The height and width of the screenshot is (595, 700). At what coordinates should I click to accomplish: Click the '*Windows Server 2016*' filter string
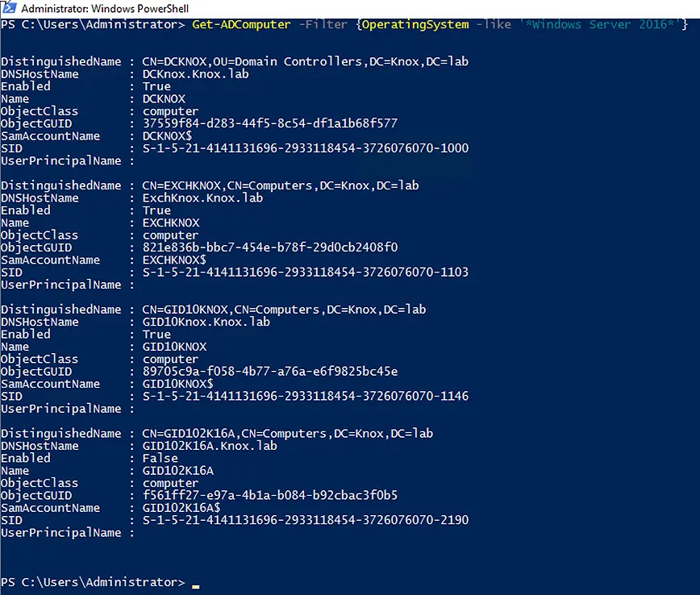point(599,24)
